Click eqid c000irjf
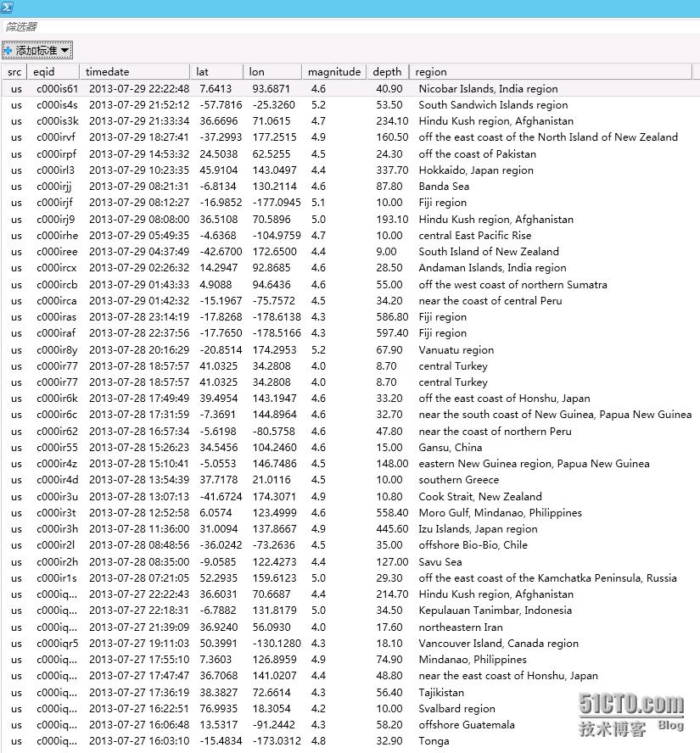700x753 pixels. (x=54, y=203)
